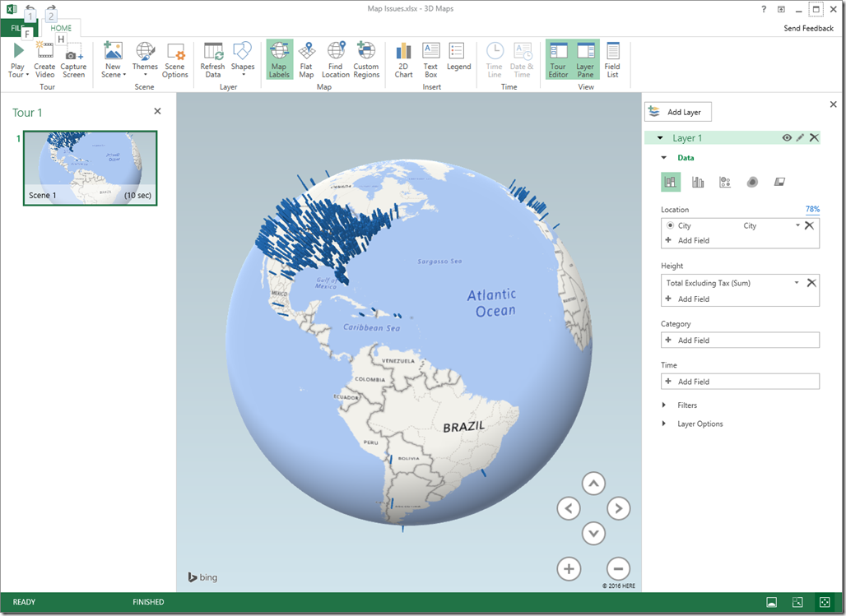The height and width of the screenshot is (616, 846).
Task: Collapse the Data section
Action: pos(664,158)
